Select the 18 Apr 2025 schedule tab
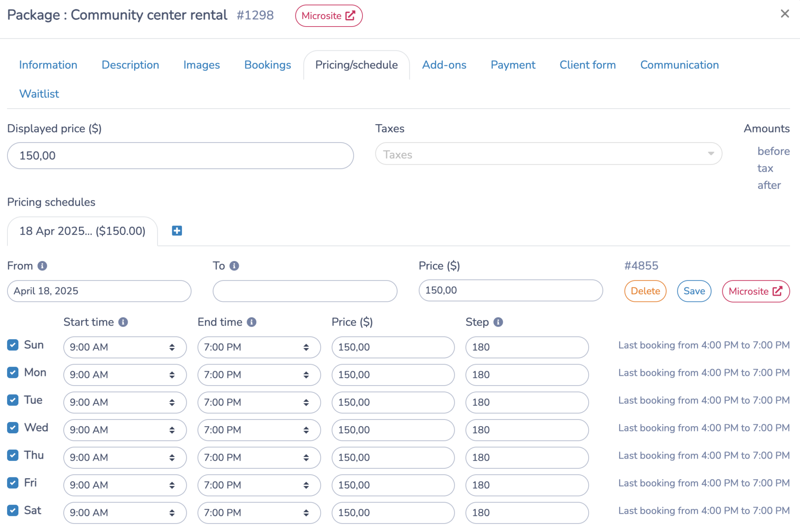800x532 pixels. pyautogui.click(x=82, y=231)
